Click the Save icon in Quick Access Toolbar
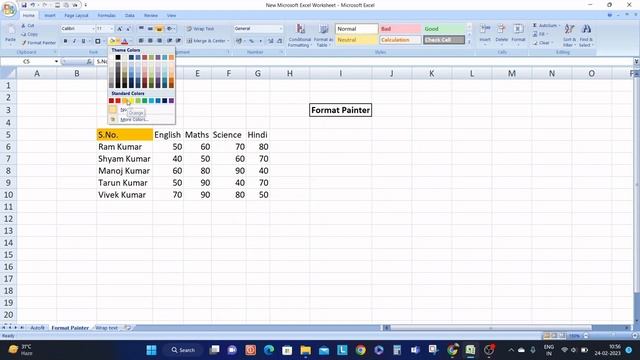 [x=24, y=5]
